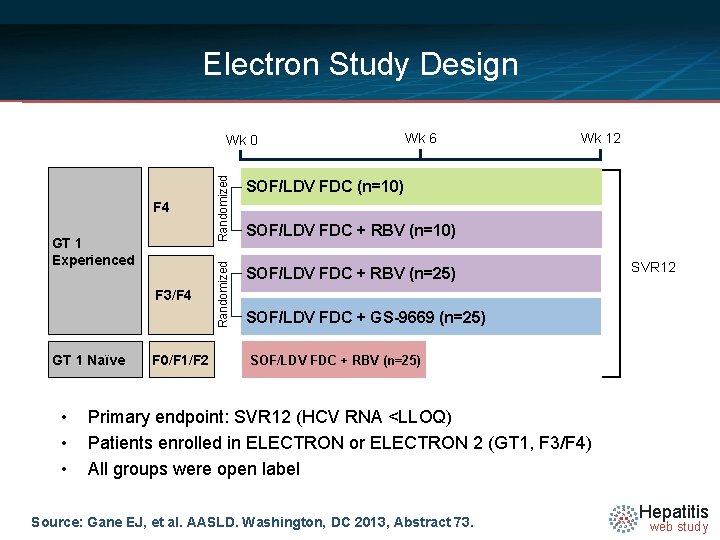Click the Randomized label beside F4
The width and height of the screenshot is (720, 540).
coord(223,208)
